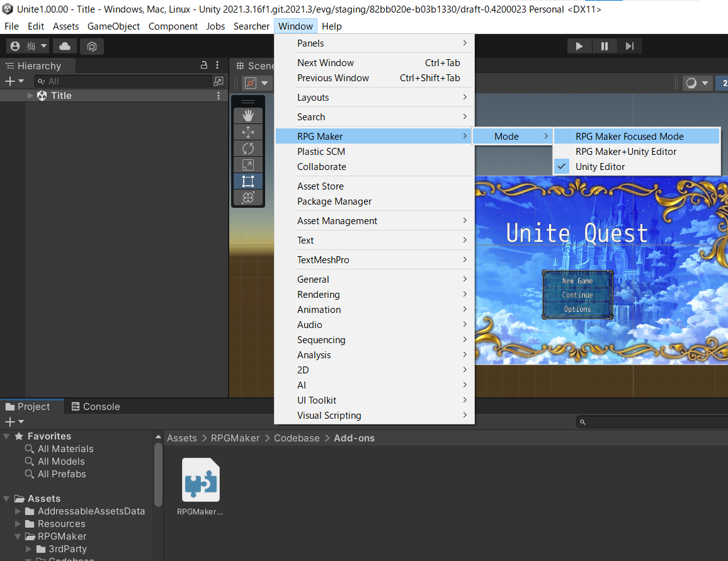The height and width of the screenshot is (561, 728).
Task: Select the Rect tool in Scene
Action: tap(248, 181)
